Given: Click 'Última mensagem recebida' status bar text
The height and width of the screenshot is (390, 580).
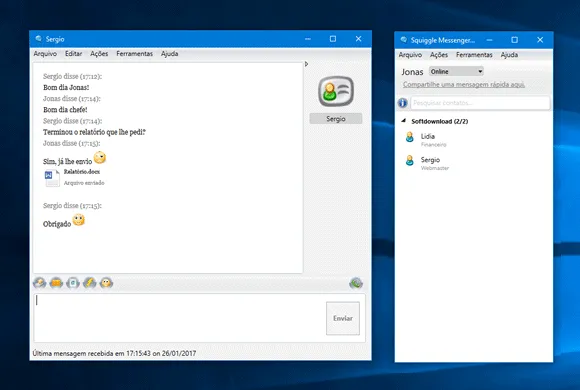Looking at the screenshot, I should (114, 353).
